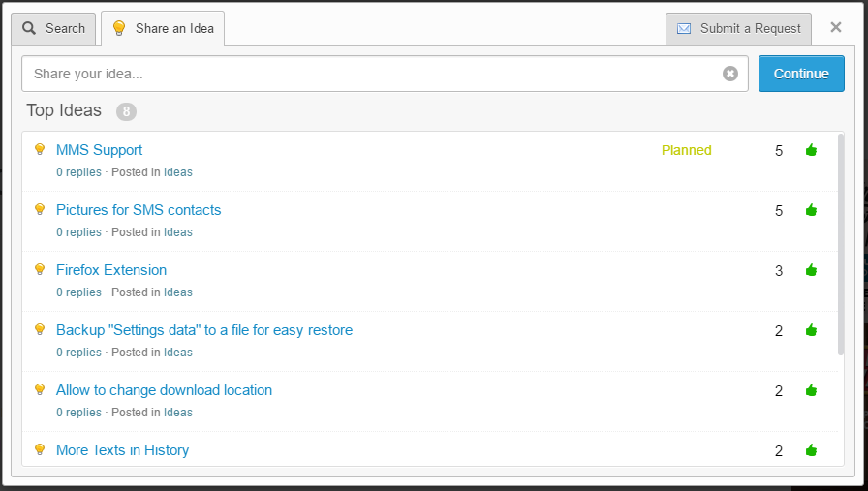Open the Submit a Request tab
Viewport: 868px width, 491px height.
pos(739,28)
